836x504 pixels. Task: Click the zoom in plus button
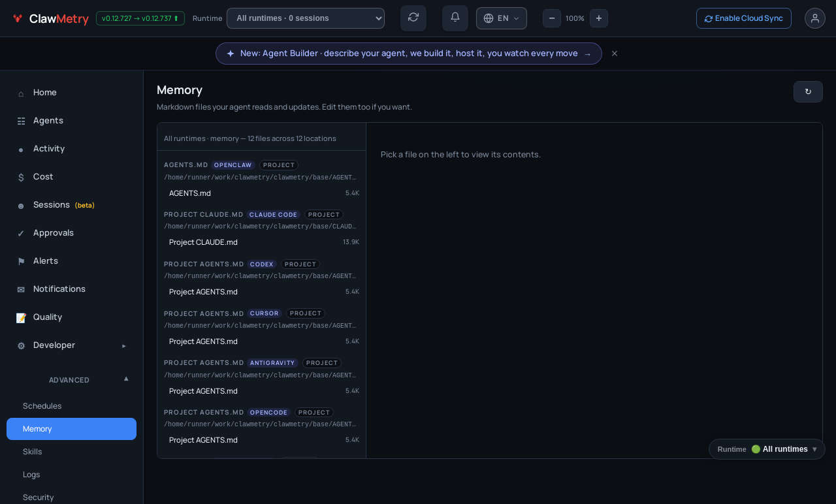point(599,18)
